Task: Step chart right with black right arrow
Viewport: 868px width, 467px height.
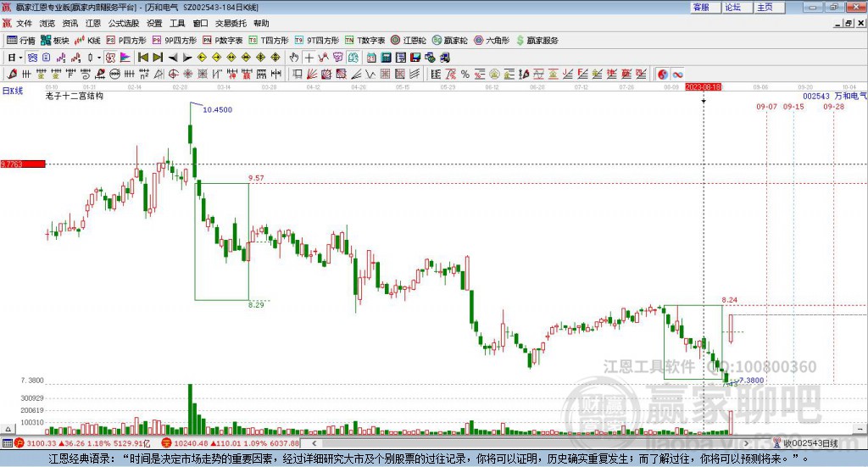Action: [187, 58]
